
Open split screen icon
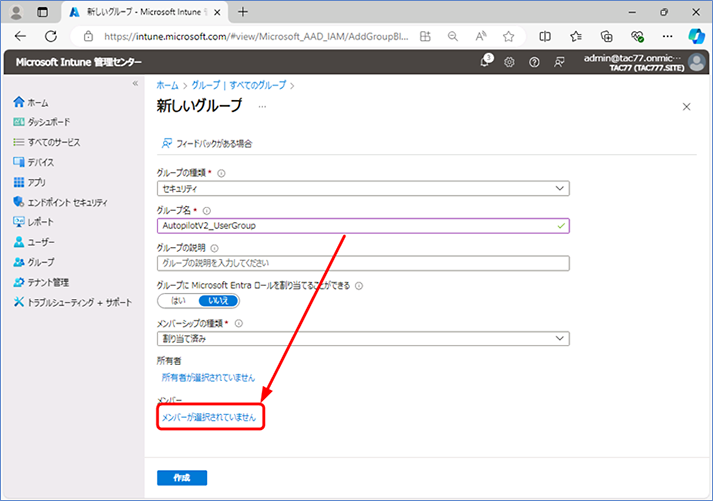(x=545, y=36)
